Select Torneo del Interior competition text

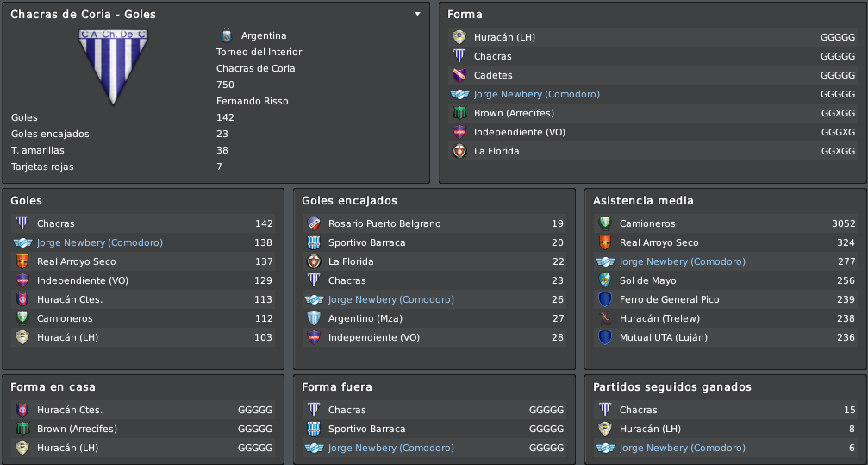259,52
